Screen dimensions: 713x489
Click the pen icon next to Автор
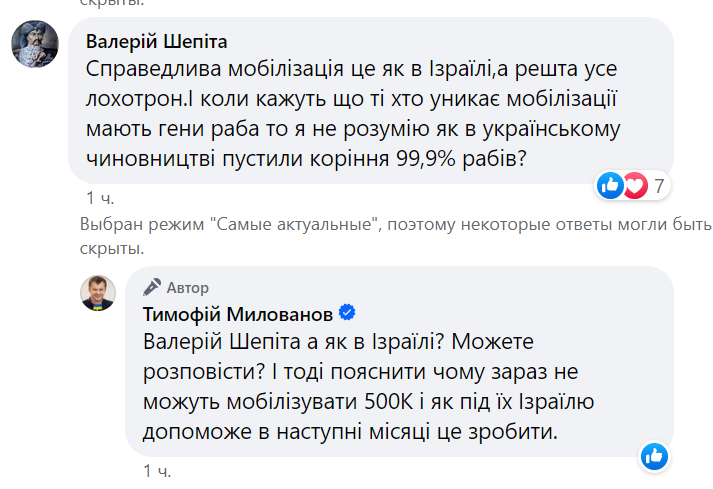pyautogui.click(x=152, y=287)
